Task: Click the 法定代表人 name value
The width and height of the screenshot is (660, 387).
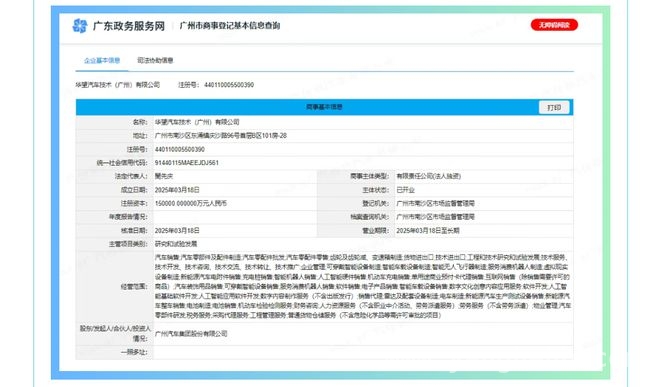Action: click(164, 176)
